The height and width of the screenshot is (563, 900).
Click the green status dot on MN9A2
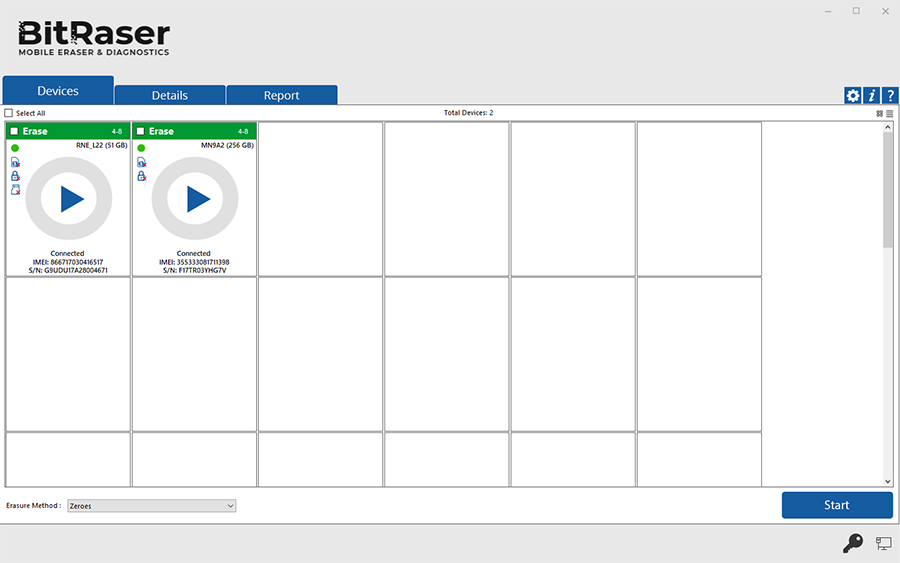[x=141, y=148]
